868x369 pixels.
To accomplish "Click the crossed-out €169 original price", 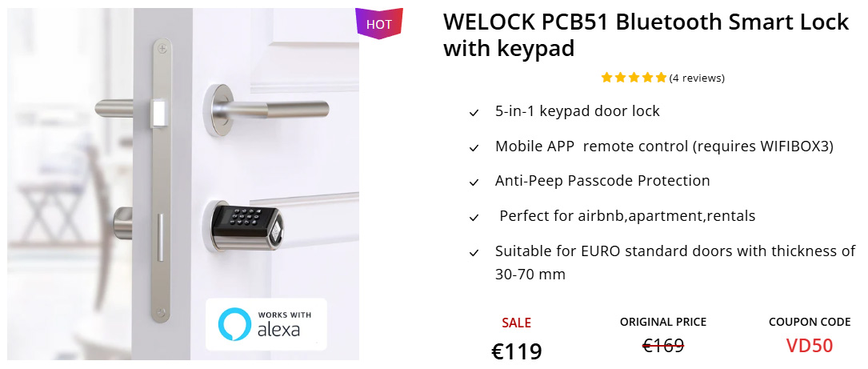I will (663, 346).
